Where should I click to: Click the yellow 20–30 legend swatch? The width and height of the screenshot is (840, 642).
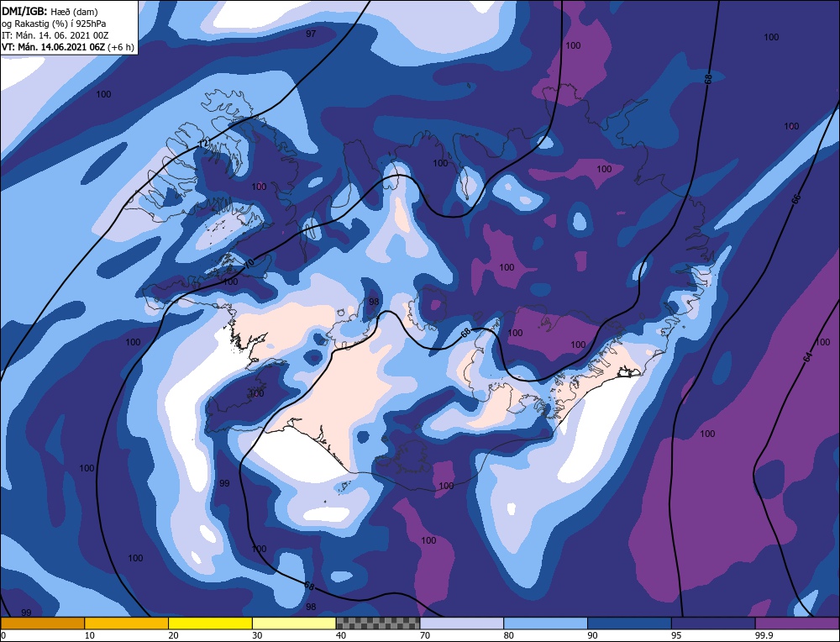tap(210, 624)
